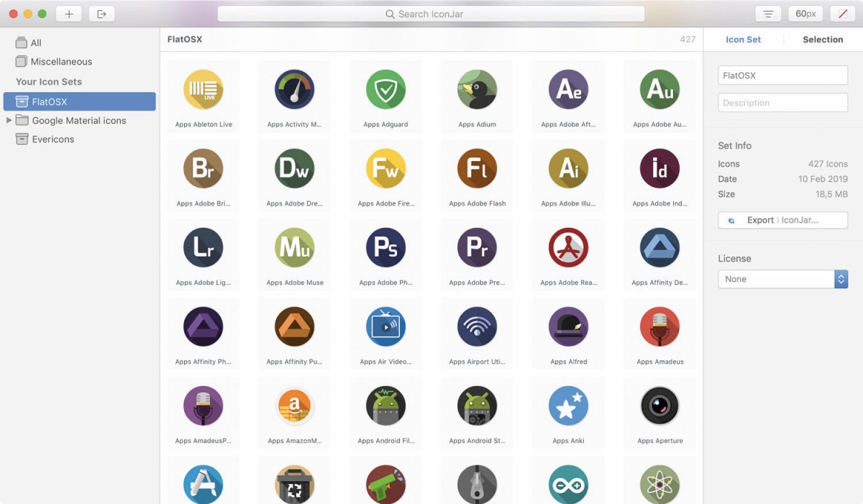
Task: Open the Google Material icons set
Action: (79, 121)
